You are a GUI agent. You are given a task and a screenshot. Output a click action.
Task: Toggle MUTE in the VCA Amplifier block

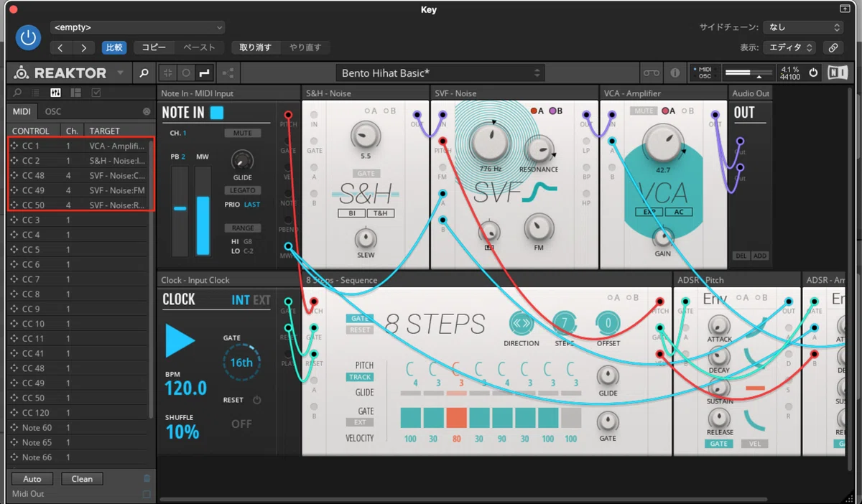click(x=644, y=111)
